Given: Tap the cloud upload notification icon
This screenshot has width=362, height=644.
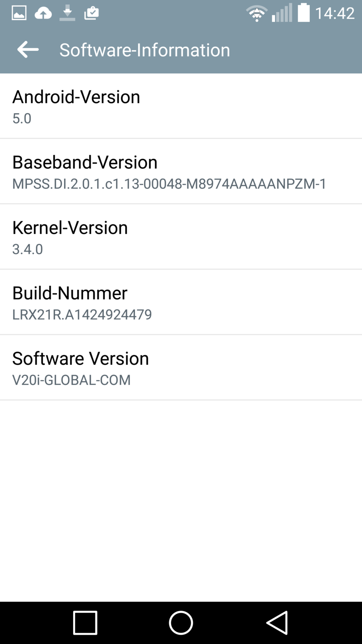Looking at the screenshot, I should click(43, 13).
